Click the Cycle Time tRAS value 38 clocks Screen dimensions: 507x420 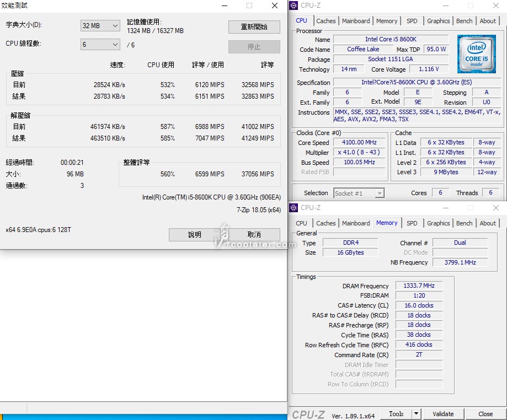pyautogui.click(x=419, y=335)
